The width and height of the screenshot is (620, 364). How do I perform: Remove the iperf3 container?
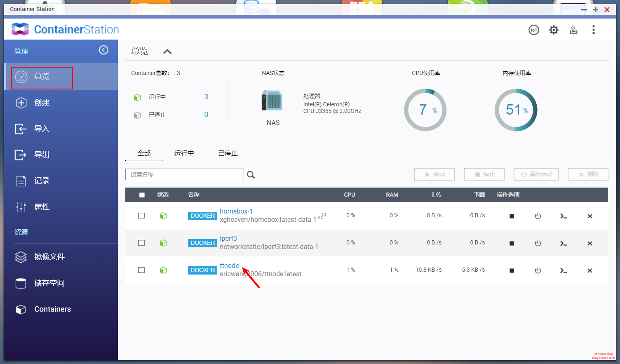(x=590, y=243)
